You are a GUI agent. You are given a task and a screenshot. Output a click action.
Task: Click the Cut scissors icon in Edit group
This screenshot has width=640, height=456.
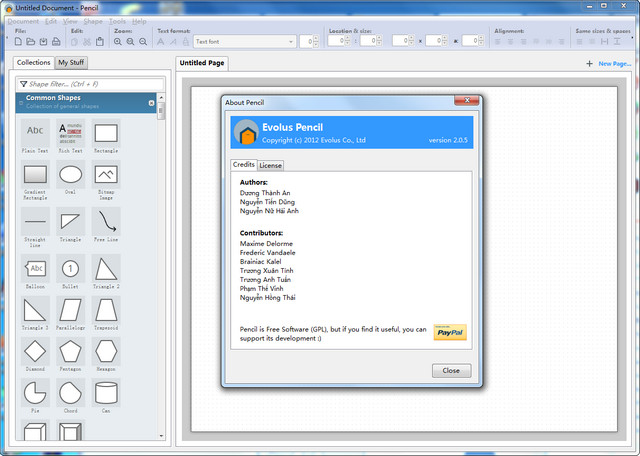pos(87,41)
